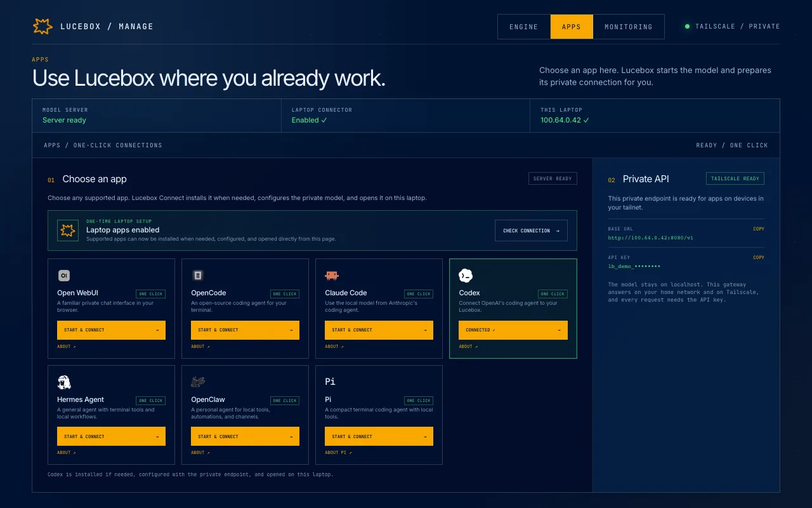Click the Codex Connected button
812x508 pixels.
tap(513, 330)
